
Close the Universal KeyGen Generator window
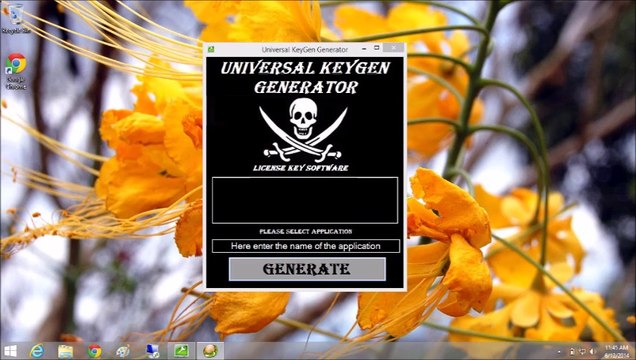394,48
